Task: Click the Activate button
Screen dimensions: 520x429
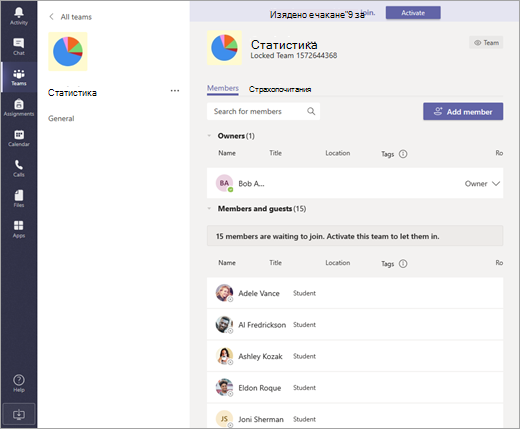Action: pos(413,13)
